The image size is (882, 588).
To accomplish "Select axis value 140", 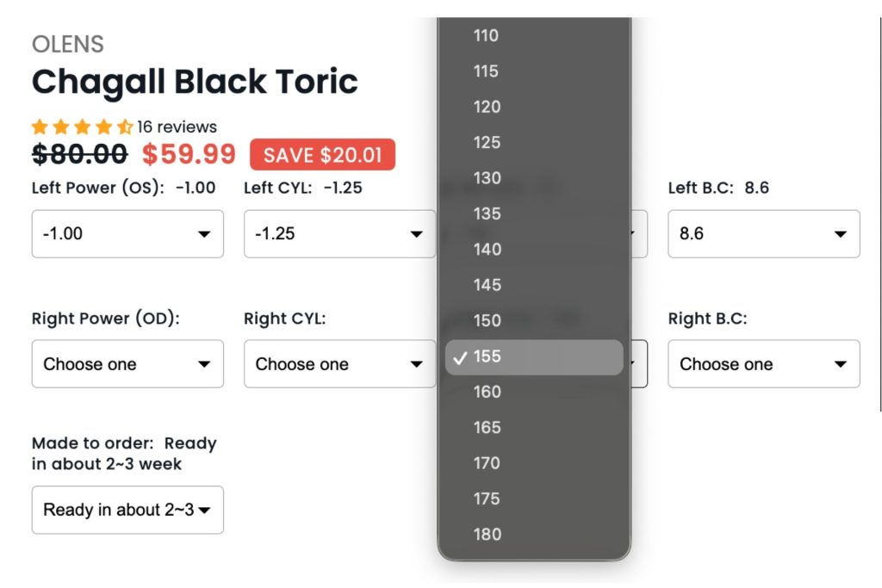I will [x=487, y=249].
